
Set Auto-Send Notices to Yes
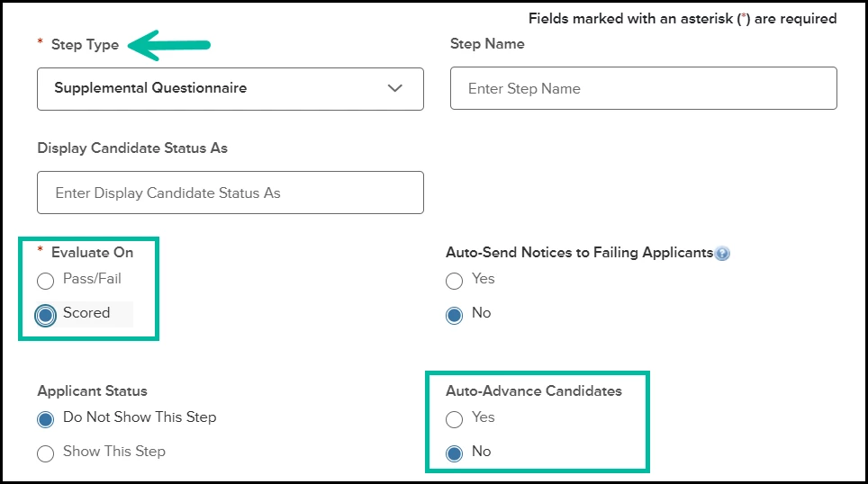455,281
